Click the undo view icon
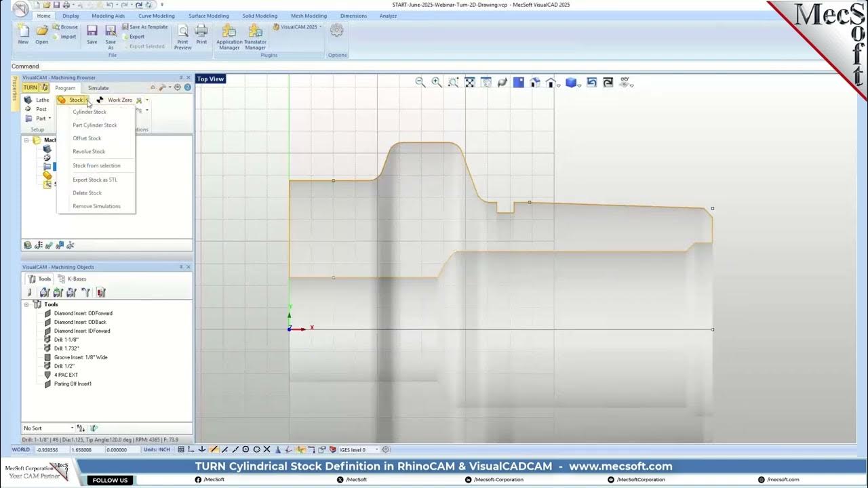The image size is (868, 488). pyautogui.click(x=591, y=82)
